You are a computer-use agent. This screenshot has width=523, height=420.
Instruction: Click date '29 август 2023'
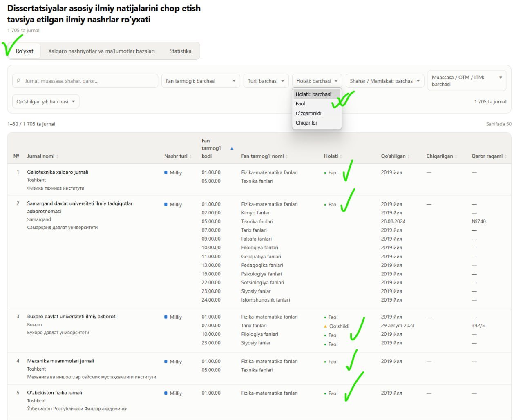click(x=398, y=326)
